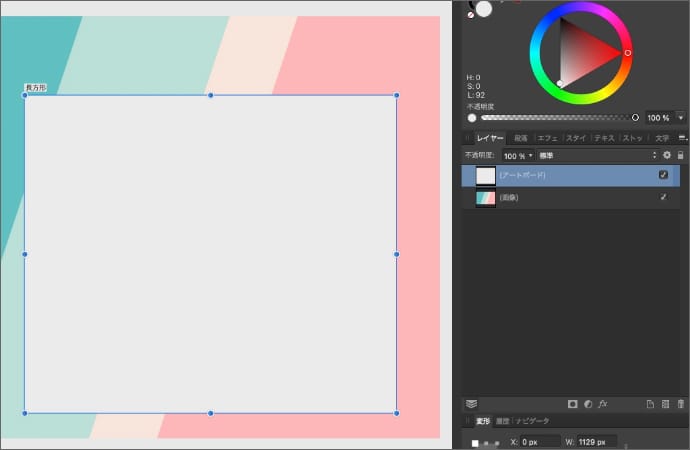Switch to the ナビゲータ tab
Image resolution: width=690 pixels, height=450 pixels.
coord(532,421)
